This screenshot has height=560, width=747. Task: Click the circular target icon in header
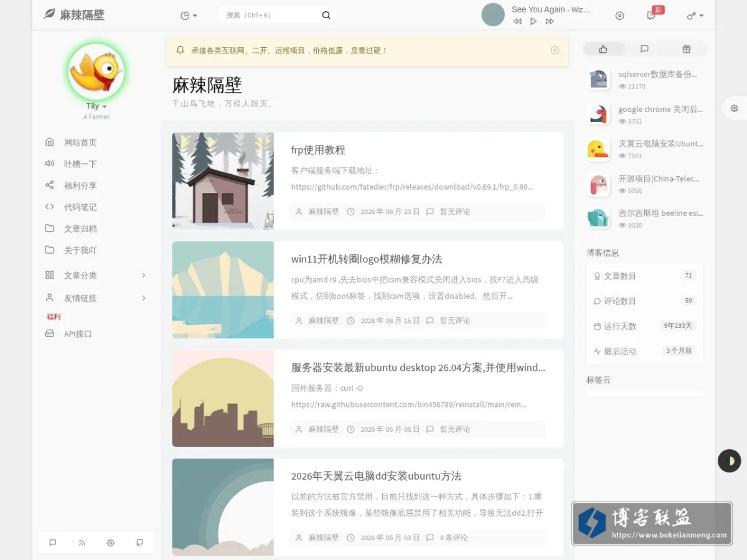click(619, 16)
